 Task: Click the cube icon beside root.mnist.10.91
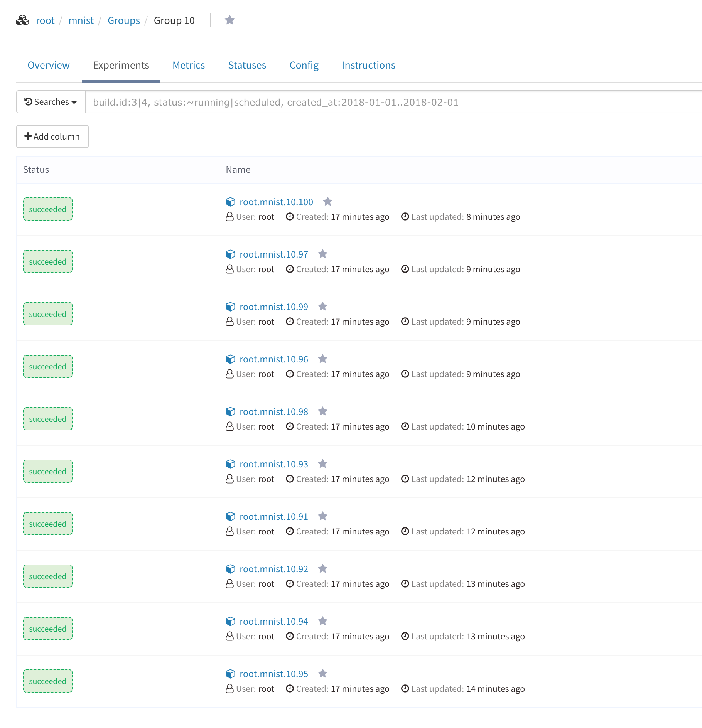tap(230, 517)
